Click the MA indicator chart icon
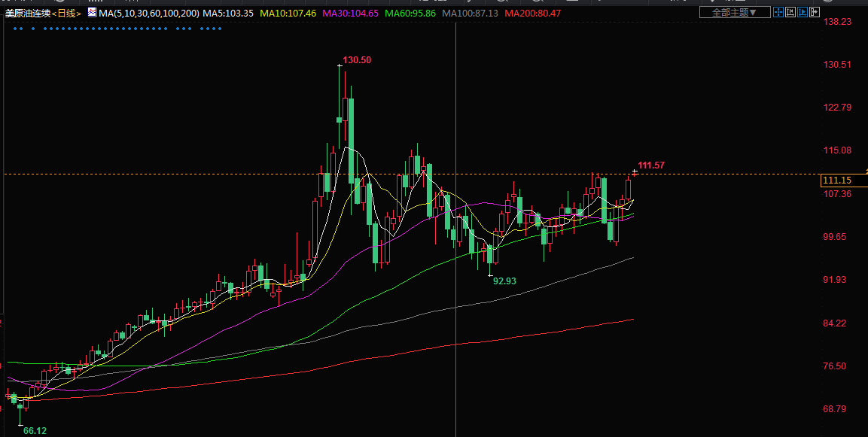The height and width of the screenshot is (437, 868). coord(92,13)
